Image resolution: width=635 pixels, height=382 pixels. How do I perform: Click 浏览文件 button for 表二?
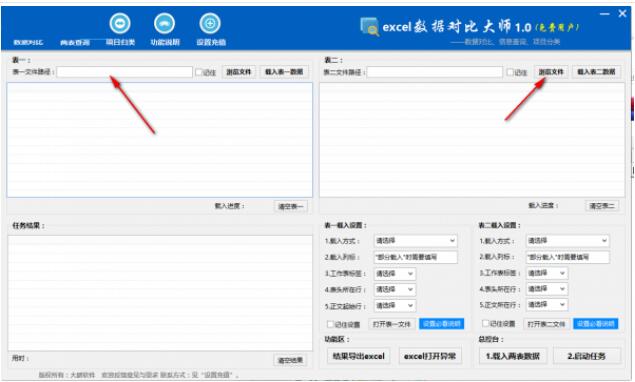(551, 72)
